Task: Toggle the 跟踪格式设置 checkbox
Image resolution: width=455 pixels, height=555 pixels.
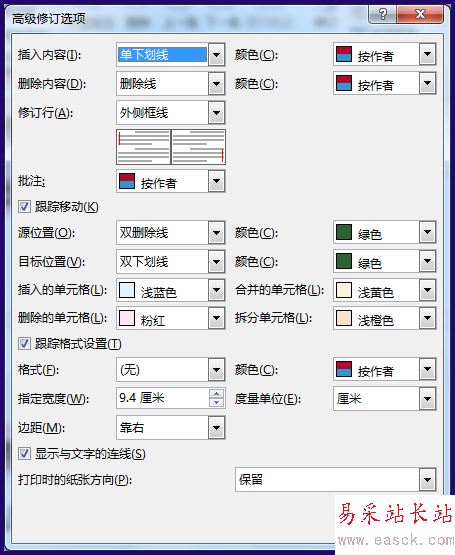Action: click(x=24, y=344)
